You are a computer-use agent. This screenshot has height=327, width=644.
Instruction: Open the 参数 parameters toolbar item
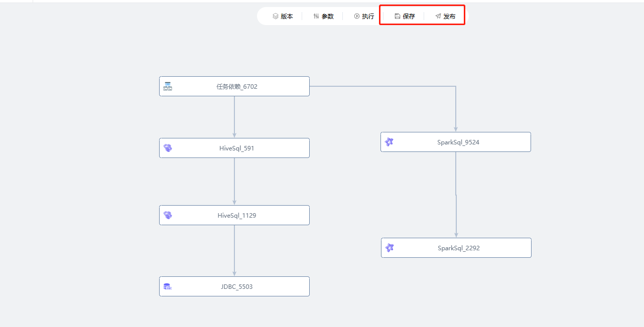pyautogui.click(x=323, y=16)
